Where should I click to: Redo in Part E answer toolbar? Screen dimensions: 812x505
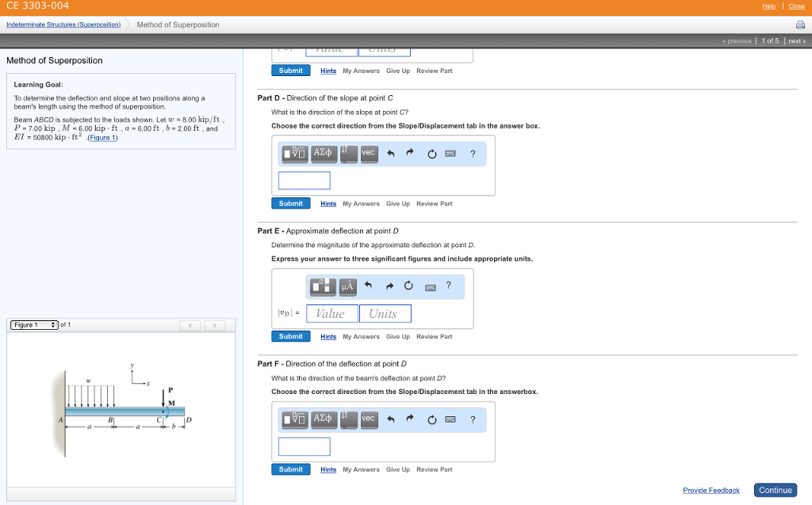tap(389, 286)
